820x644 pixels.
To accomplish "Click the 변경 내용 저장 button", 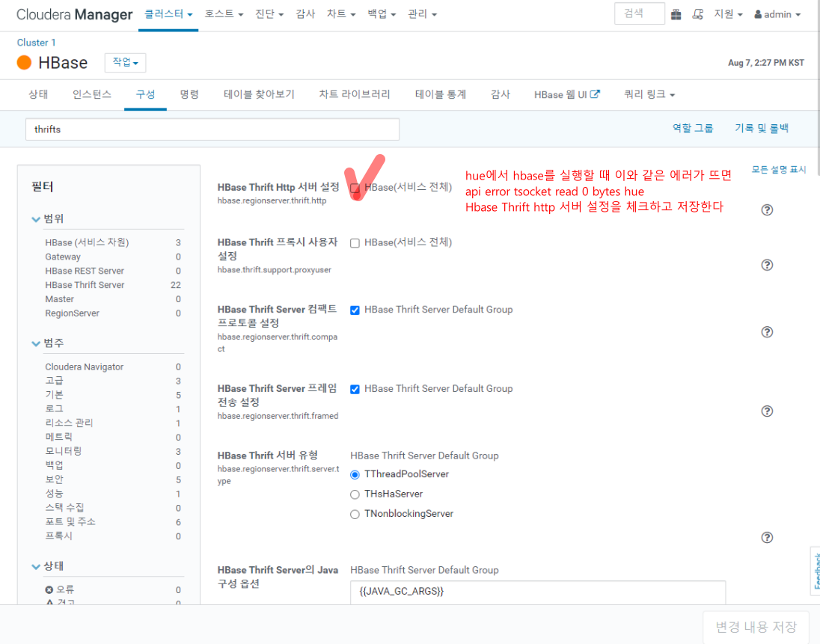I will (x=756, y=627).
